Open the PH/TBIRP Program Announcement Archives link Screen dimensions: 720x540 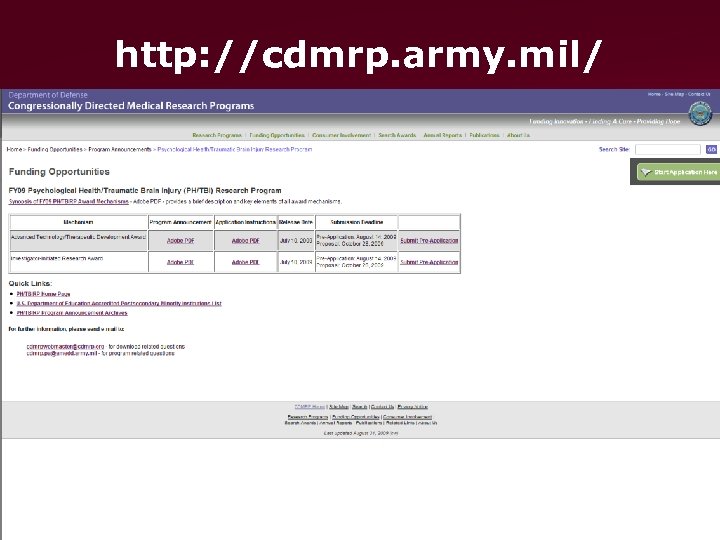tap(72, 313)
